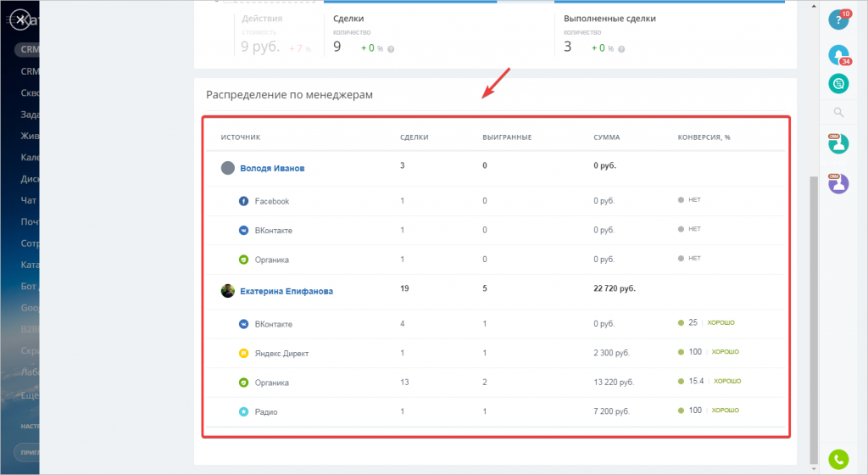Open the teal CRM contact avatar
Screen dimensions: 868x475
(838, 144)
